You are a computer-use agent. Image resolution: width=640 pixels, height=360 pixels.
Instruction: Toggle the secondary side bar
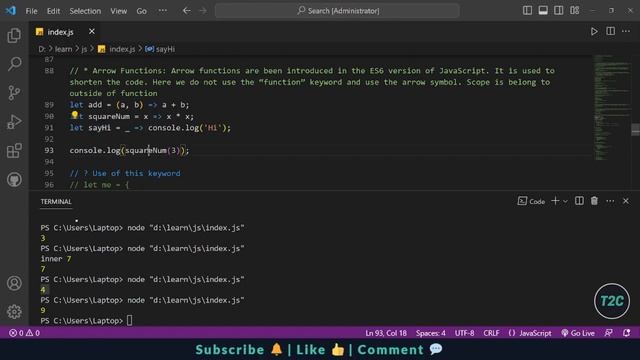point(559,11)
